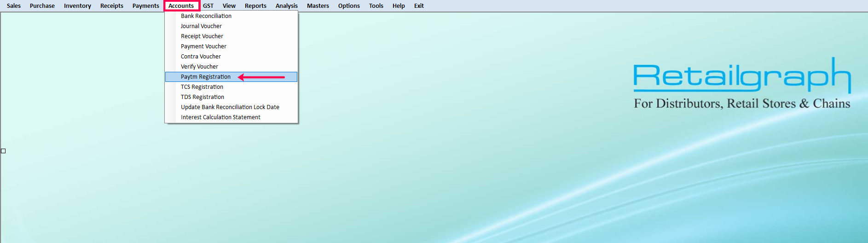Open Verify Voucher

231,67
